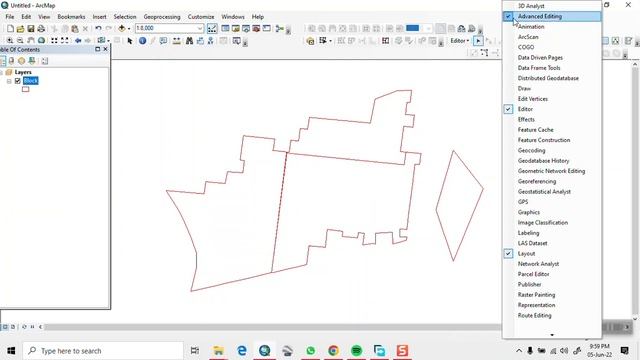Open the Search window icon
640x360 pixels.
click(246, 29)
